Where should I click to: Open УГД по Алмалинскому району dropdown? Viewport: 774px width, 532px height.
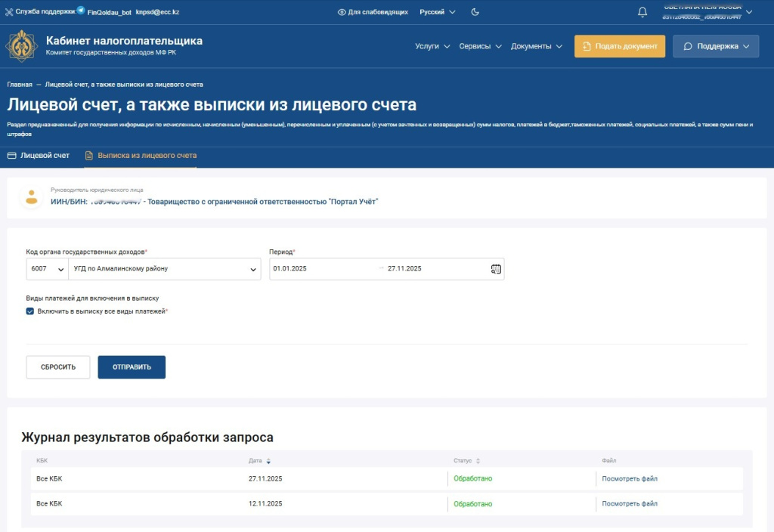(164, 269)
